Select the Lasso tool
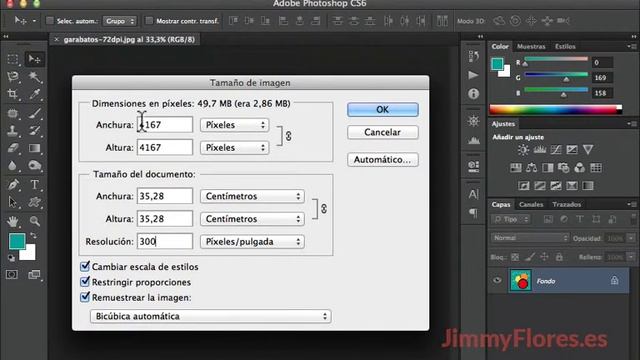 pyautogui.click(x=13, y=77)
